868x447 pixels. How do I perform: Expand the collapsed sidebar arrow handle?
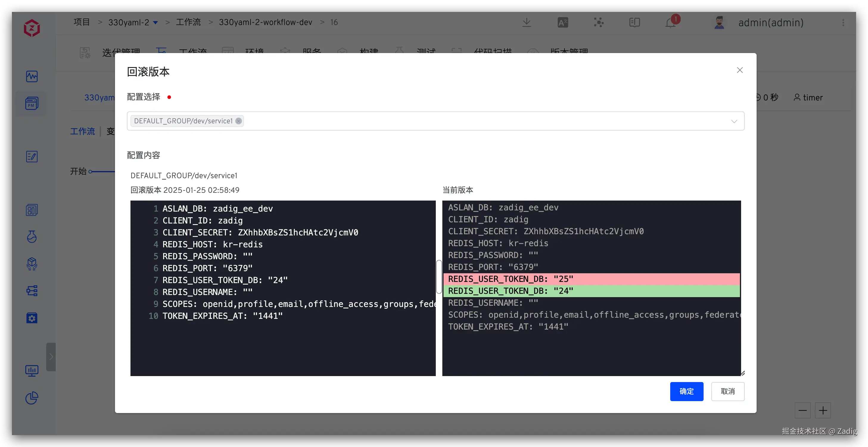tap(51, 357)
